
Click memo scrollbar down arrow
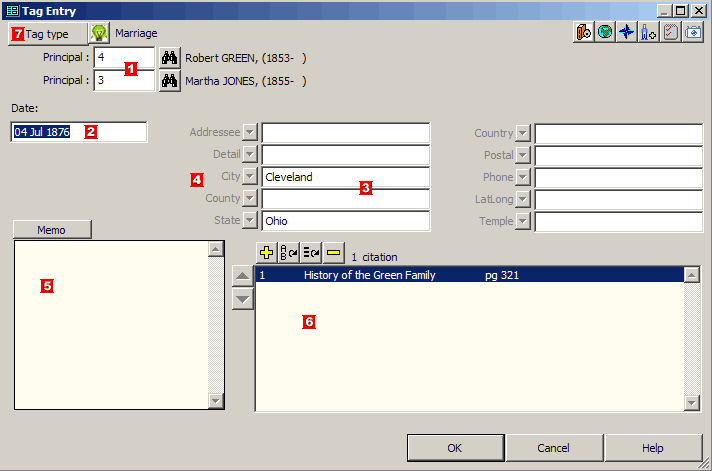[216, 401]
